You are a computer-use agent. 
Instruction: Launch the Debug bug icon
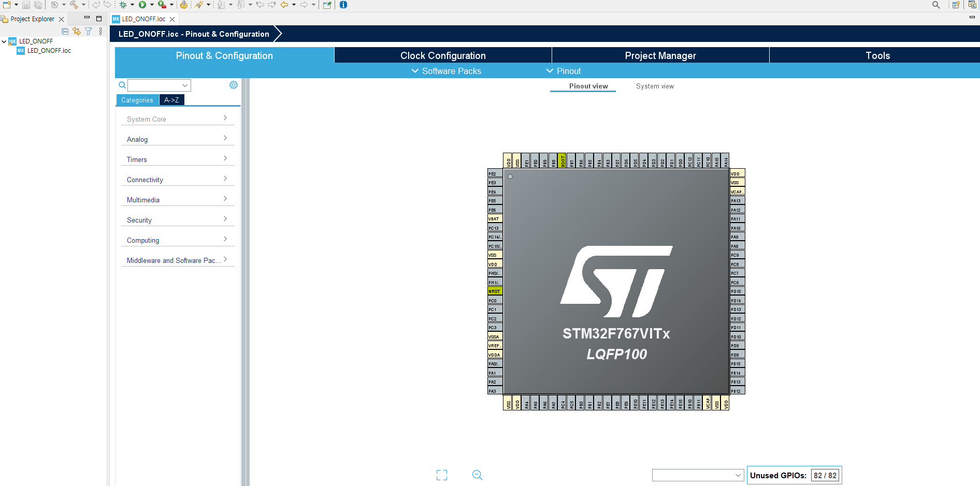pyautogui.click(x=123, y=5)
